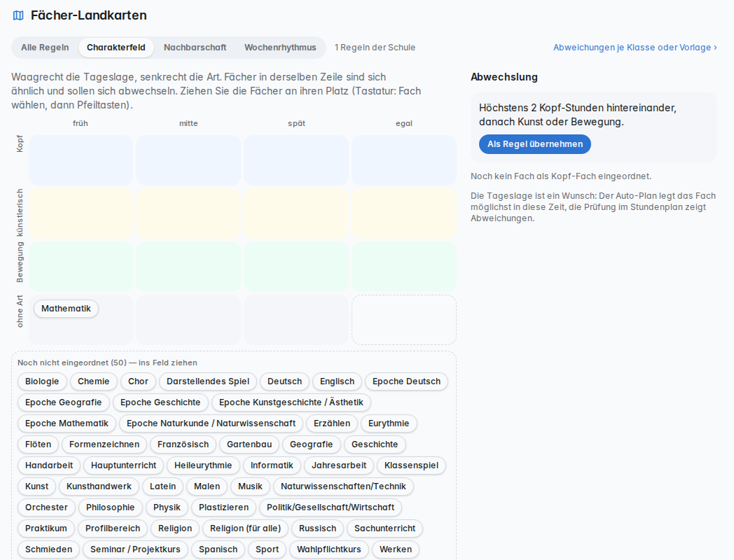Image resolution: width=734 pixels, height=560 pixels.
Task: Open Abweichungen je Klasse oder Vorlage link
Action: point(635,48)
